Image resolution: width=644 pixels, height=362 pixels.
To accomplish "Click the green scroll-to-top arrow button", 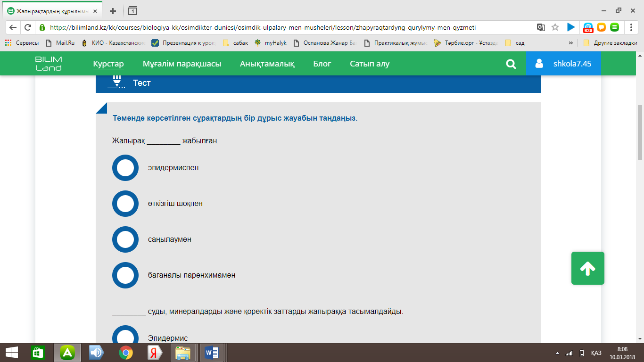I will pos(588,268).
